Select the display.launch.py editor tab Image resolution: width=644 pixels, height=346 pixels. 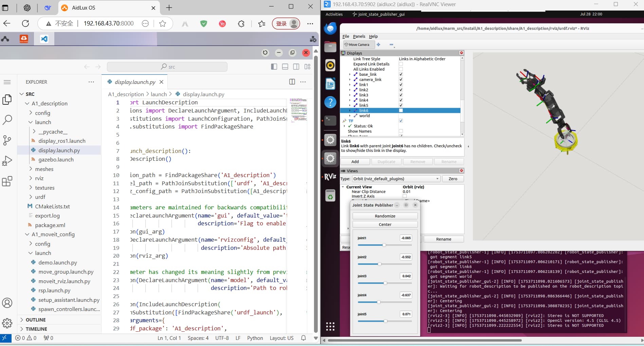pyautogui.click(x=135, y=82)
